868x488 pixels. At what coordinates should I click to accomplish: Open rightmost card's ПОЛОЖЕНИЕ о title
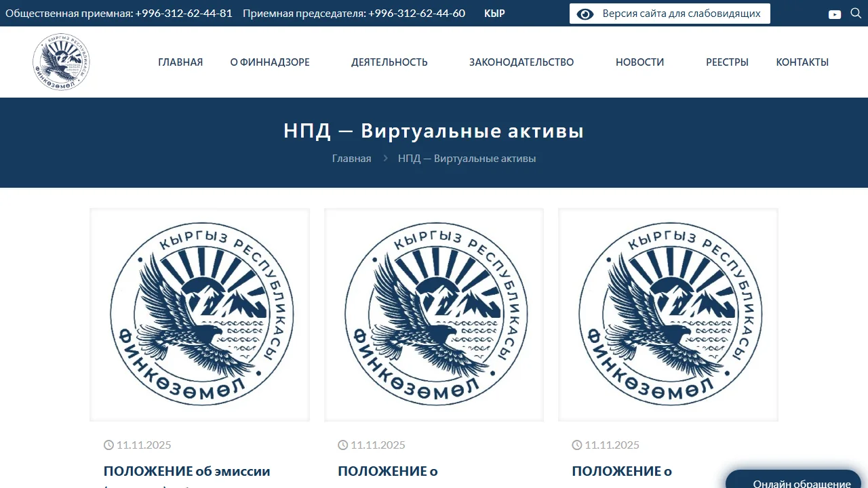622,472
